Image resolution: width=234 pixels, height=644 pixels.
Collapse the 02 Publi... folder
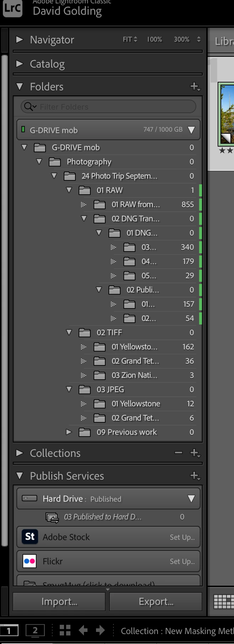click(99, 290)
